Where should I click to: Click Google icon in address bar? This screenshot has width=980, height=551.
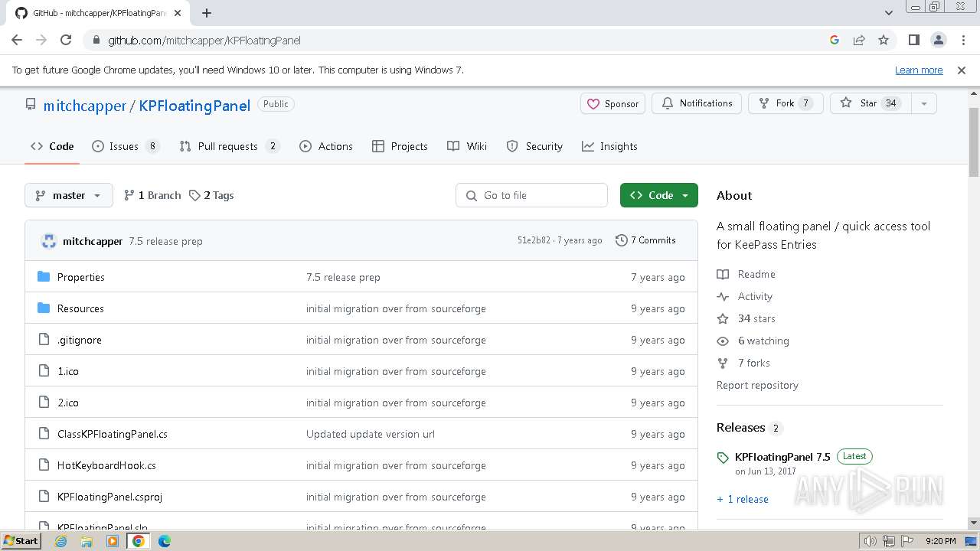[x=835, y=40]
